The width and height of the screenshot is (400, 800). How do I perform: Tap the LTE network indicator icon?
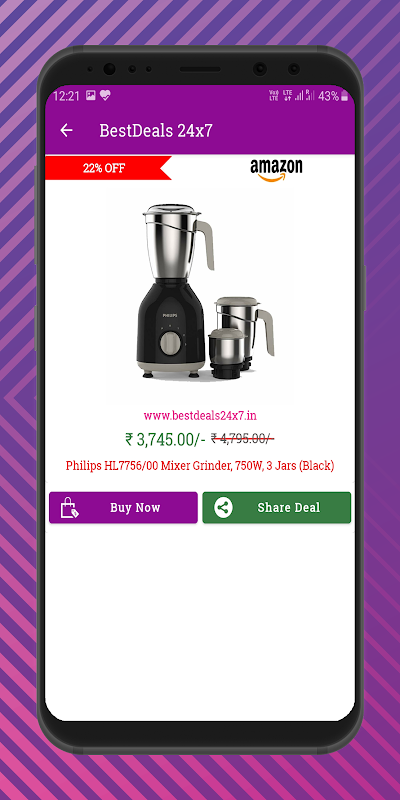pos(287,95)
